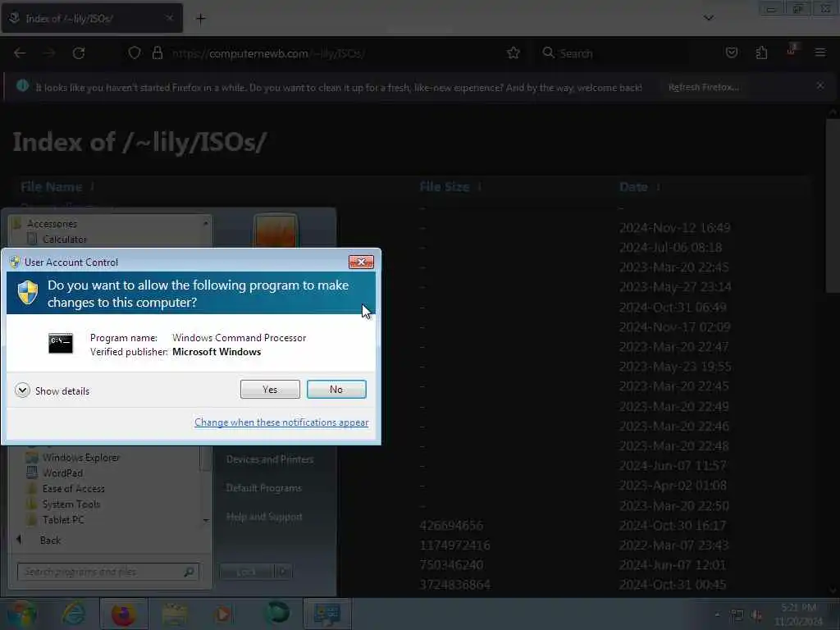Open the shutdown options arrow beside Lock

coord(283,572)
